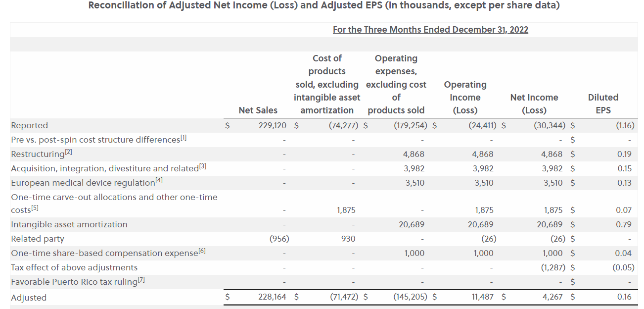Click footnote [7] after Puerto Rico tax ruling
Screen dimensions: 644x309
coord(141,281)
